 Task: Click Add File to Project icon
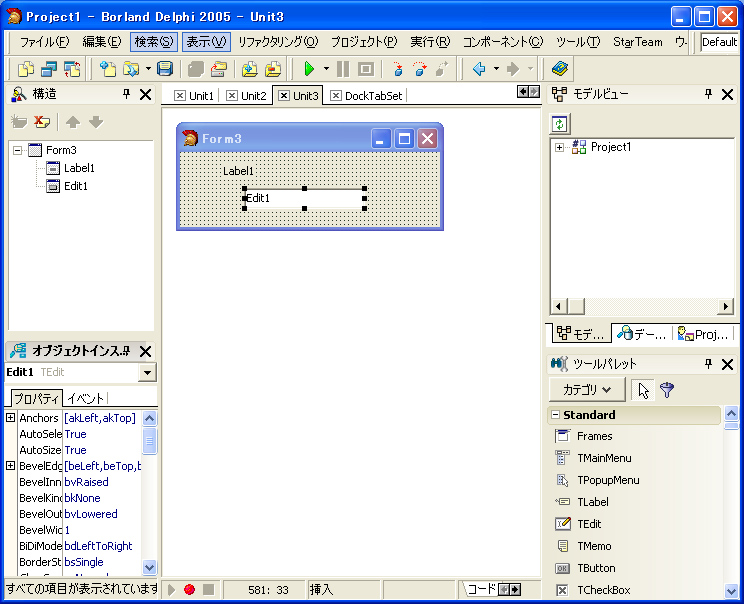coord(250,69)
